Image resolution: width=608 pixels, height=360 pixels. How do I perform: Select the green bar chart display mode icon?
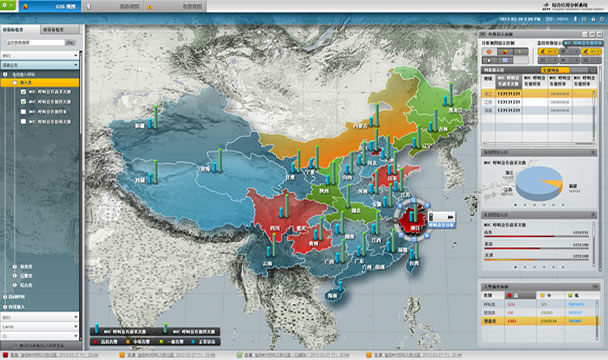[x=520, y=52]
